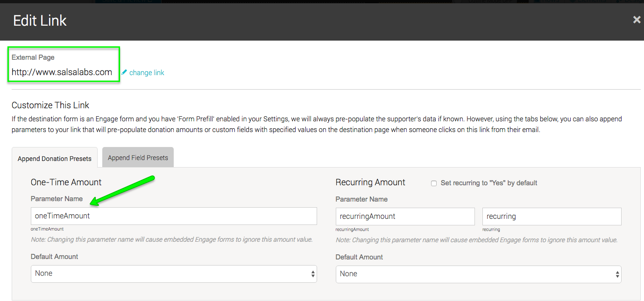Click the pencil icon beside change link
The width and height of the screenshot is (644, 301).
(x=124, y=72)
